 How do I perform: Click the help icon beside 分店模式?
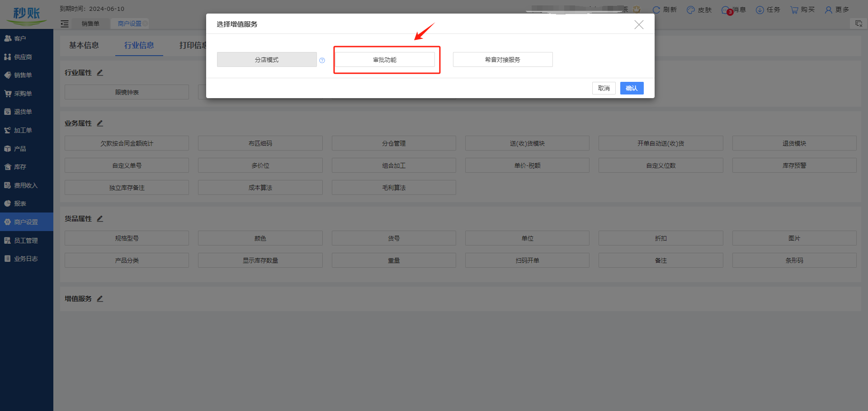[322, 60]
